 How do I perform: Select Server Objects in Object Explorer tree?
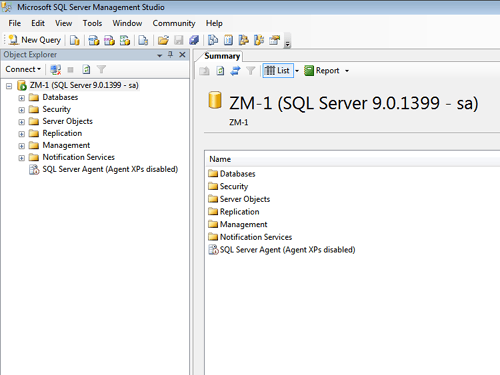[x=67, y=121]
